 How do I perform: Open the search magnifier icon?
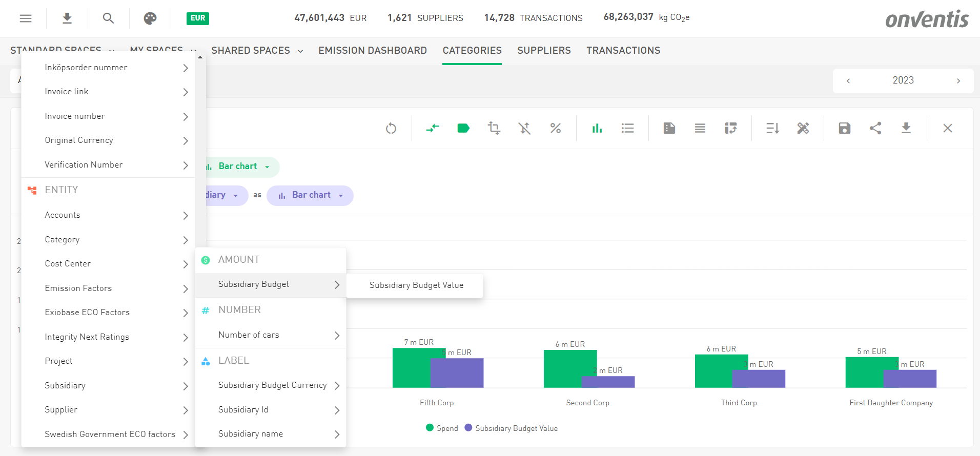(x=108, y=18)
